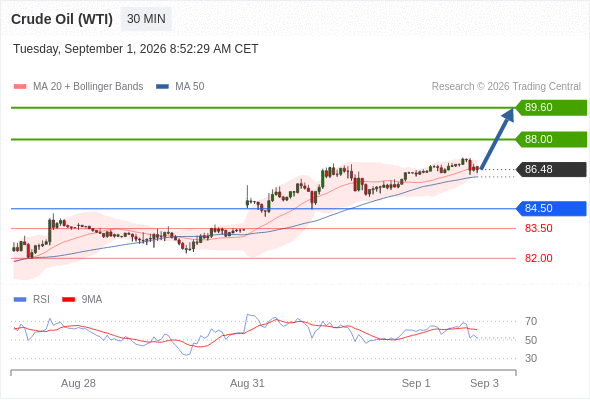Toggle the MA 50 legend label
The height and width of the screenshot is (400, 590).
190,87
